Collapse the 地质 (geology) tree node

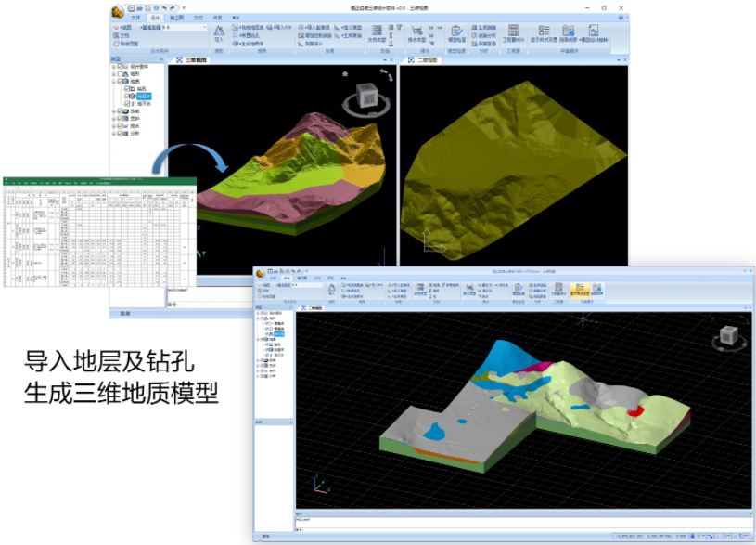pos(114,81)
